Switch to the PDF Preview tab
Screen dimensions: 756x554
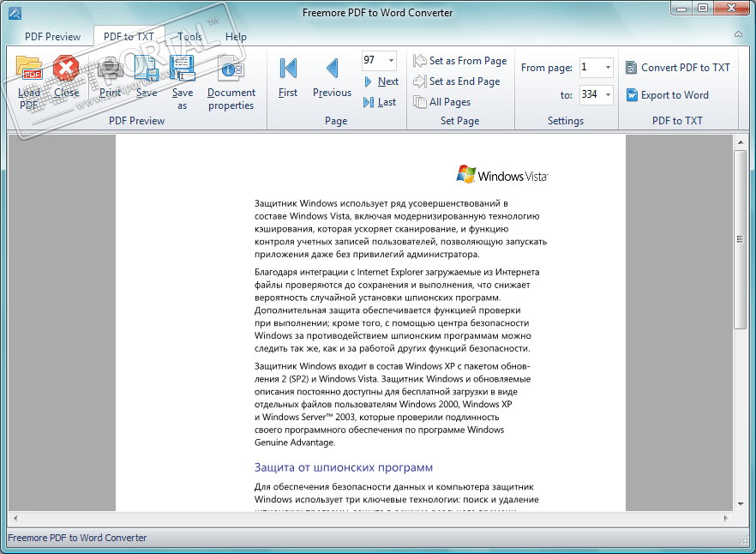pyautogui.click(x=52, y=37)
